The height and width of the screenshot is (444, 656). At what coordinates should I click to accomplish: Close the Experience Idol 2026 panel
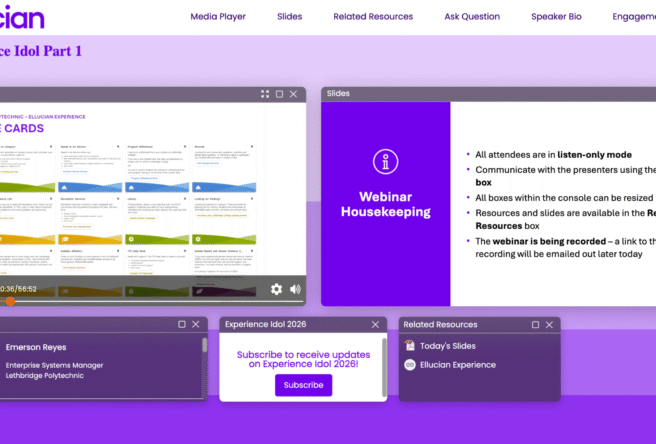coord(375,324)
